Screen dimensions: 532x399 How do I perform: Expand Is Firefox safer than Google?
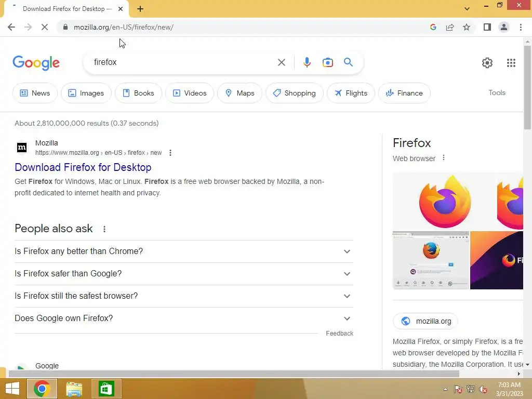pyautogui.click(x=184, y=274)
